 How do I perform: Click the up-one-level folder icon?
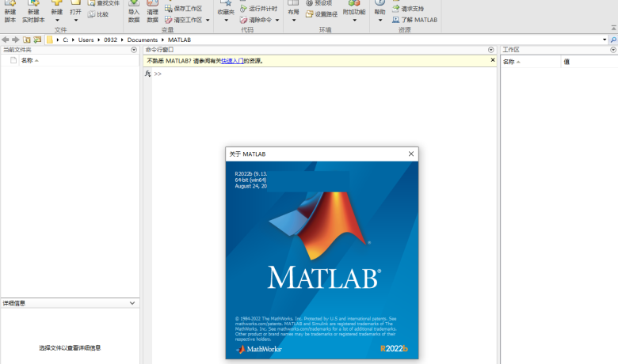[26, 40]
